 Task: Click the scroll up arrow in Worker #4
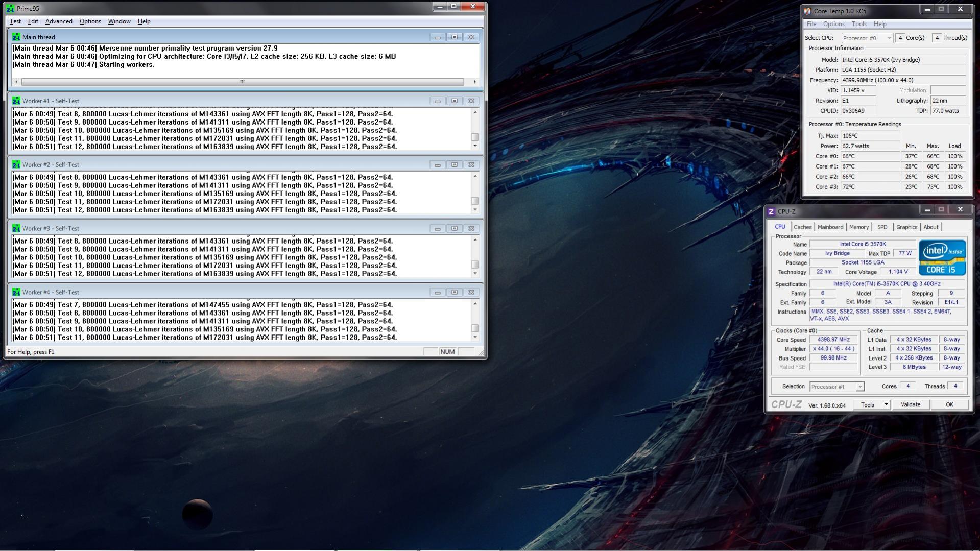point(475,304)
